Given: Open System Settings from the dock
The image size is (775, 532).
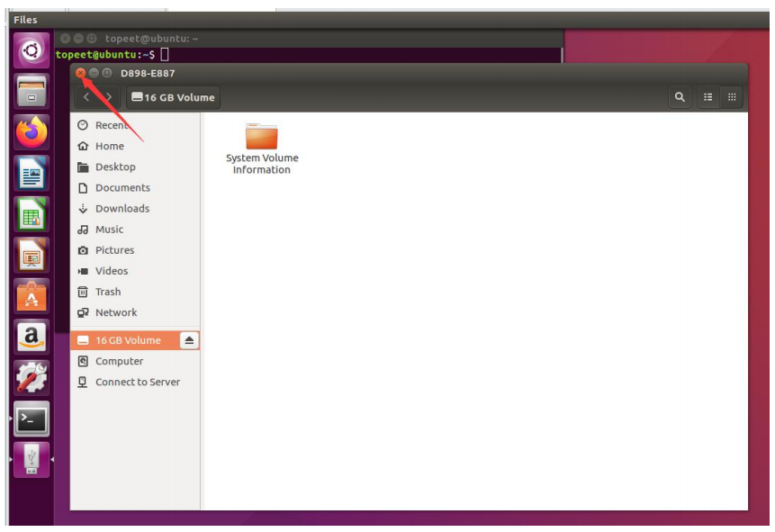Looking at the screenshot, I should click(32, 378).
